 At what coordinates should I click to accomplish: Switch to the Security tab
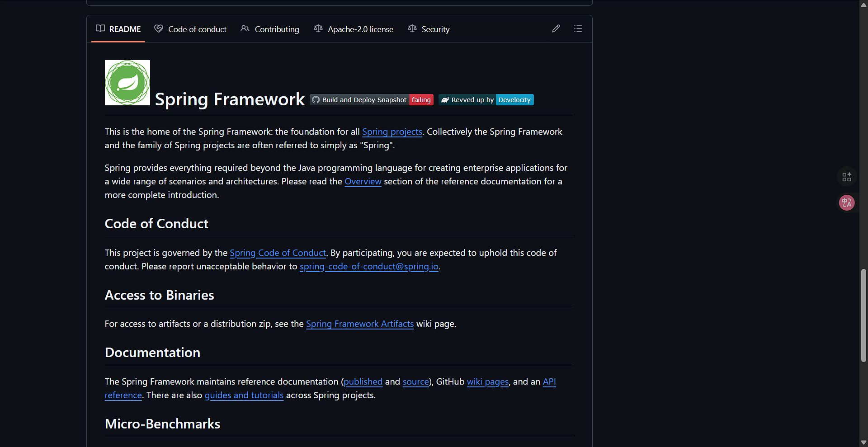point(429,29)
